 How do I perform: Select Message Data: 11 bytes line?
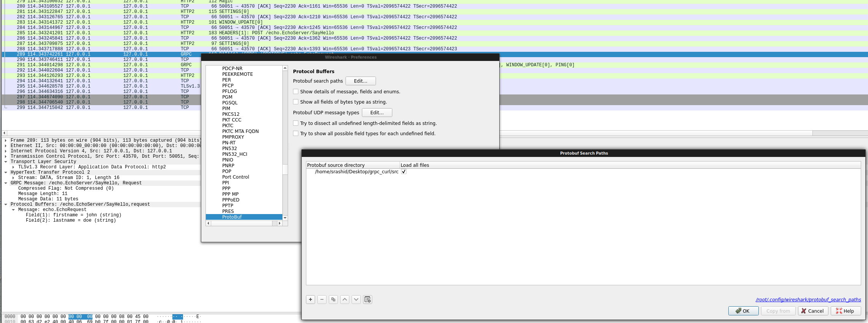pos(48,199)
